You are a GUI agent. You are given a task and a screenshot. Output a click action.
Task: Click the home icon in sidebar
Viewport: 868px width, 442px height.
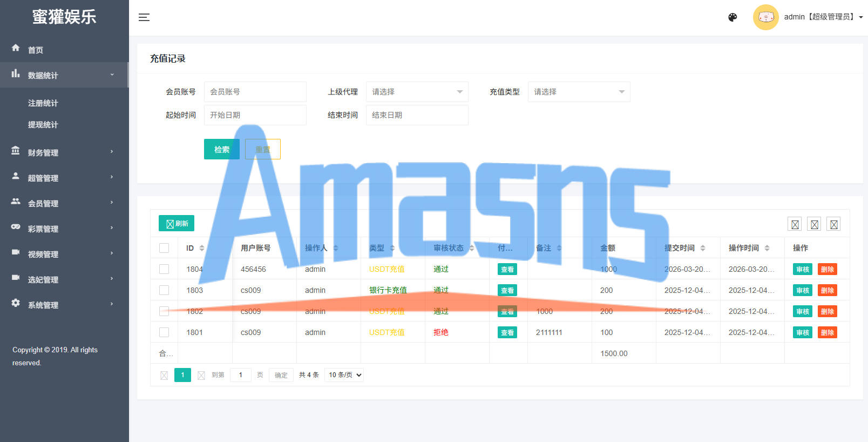[x=16, y=48]
